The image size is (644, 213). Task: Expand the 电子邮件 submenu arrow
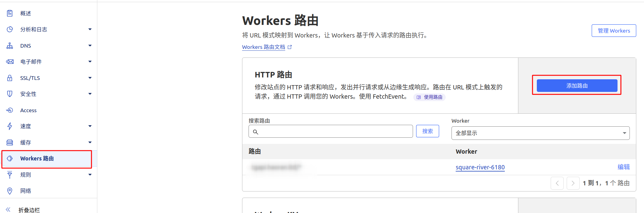90,62
